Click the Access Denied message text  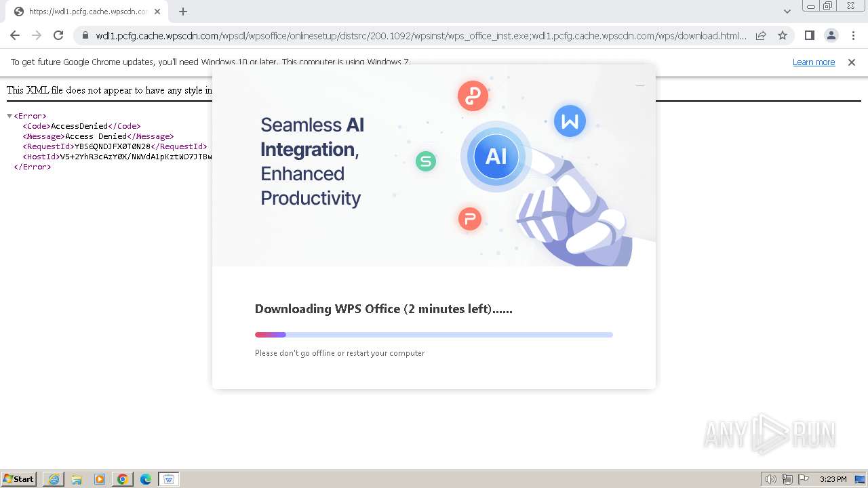coord(96,136)
